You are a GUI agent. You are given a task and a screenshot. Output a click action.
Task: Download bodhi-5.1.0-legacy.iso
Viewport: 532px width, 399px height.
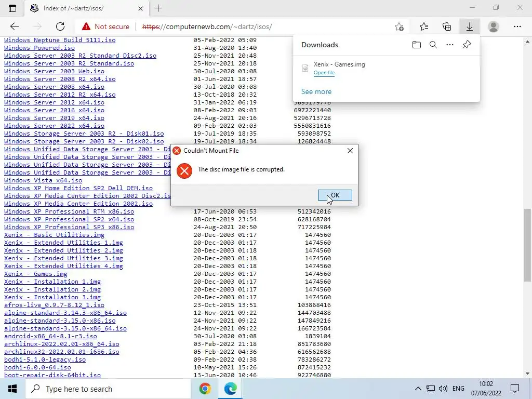(45, 360)
